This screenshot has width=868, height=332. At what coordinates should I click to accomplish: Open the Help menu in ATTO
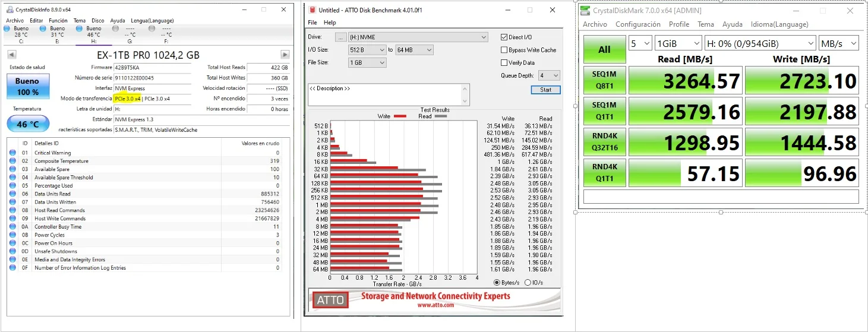[x=330, y=23]
